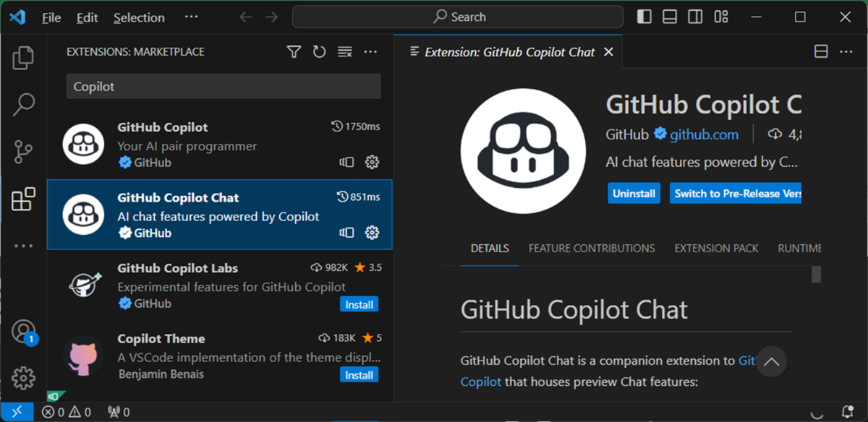Click the 851ms activation time
Viewport: 868px width, 422px height.
tap(359, 197)
